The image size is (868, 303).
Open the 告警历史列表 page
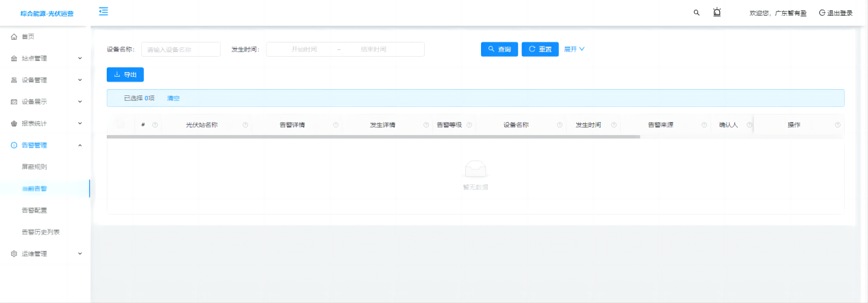point(40,232)
